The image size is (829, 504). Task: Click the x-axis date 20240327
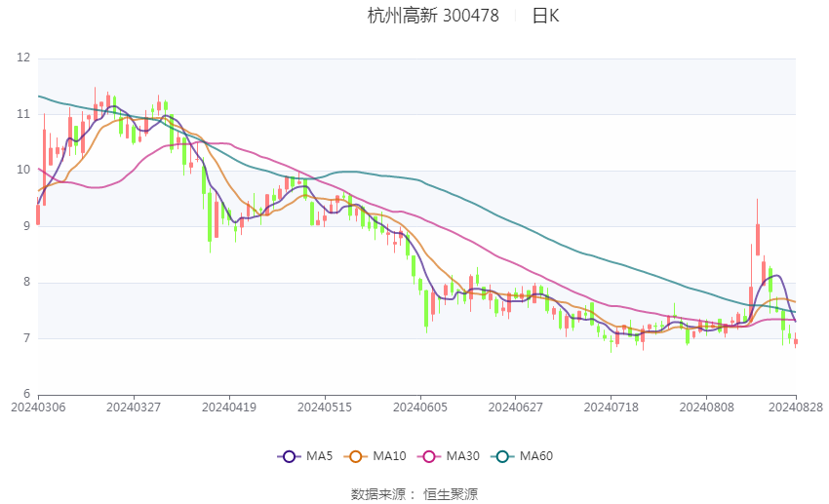pos(134,407)
